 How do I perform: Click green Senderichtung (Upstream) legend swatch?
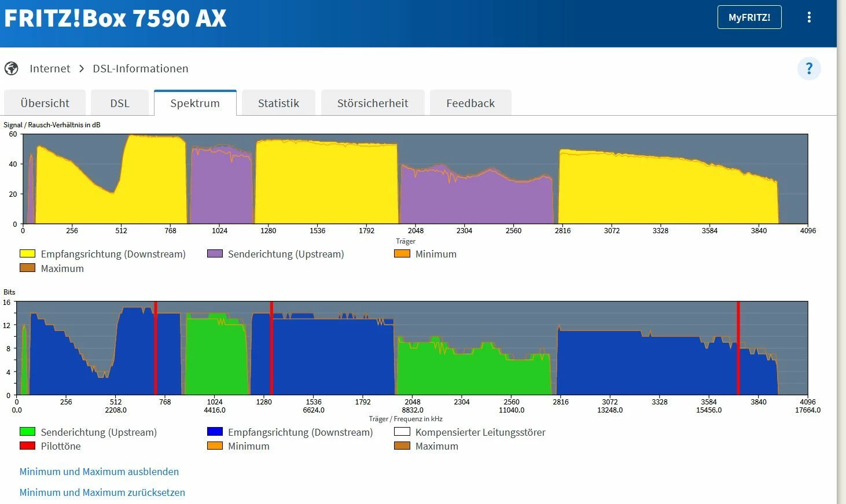[x=28, y=432]
